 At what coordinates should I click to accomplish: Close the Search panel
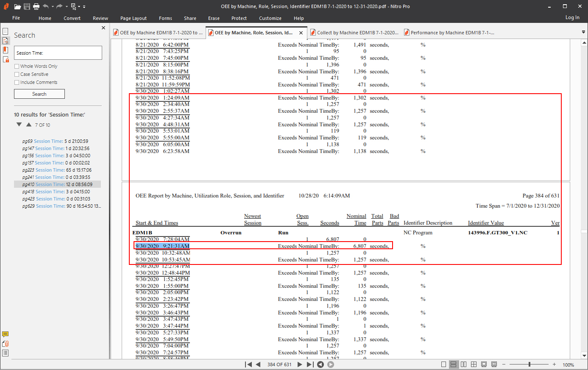tap(103, 28)
